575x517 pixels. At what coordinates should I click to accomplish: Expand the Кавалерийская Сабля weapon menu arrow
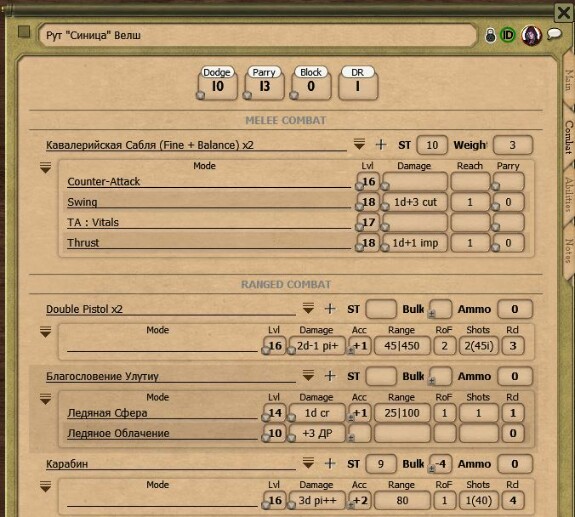pos(359,144)
